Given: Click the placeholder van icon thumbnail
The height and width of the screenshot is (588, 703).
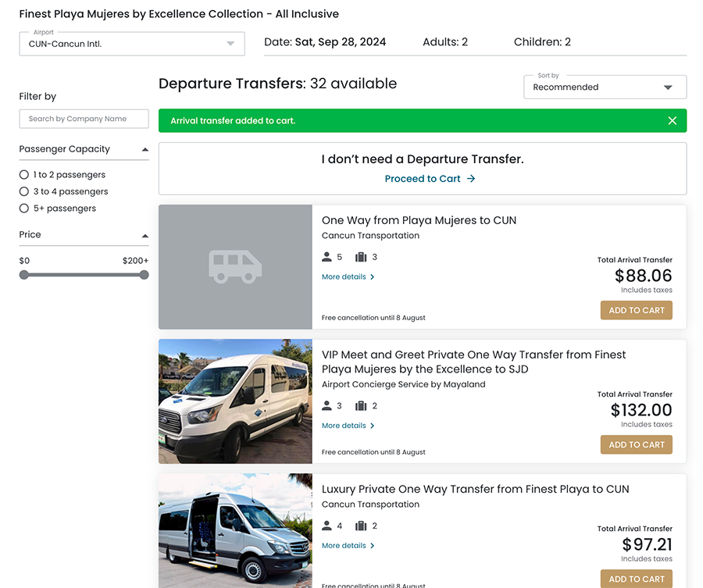Looking at the screenshot, I should point(235,267).
